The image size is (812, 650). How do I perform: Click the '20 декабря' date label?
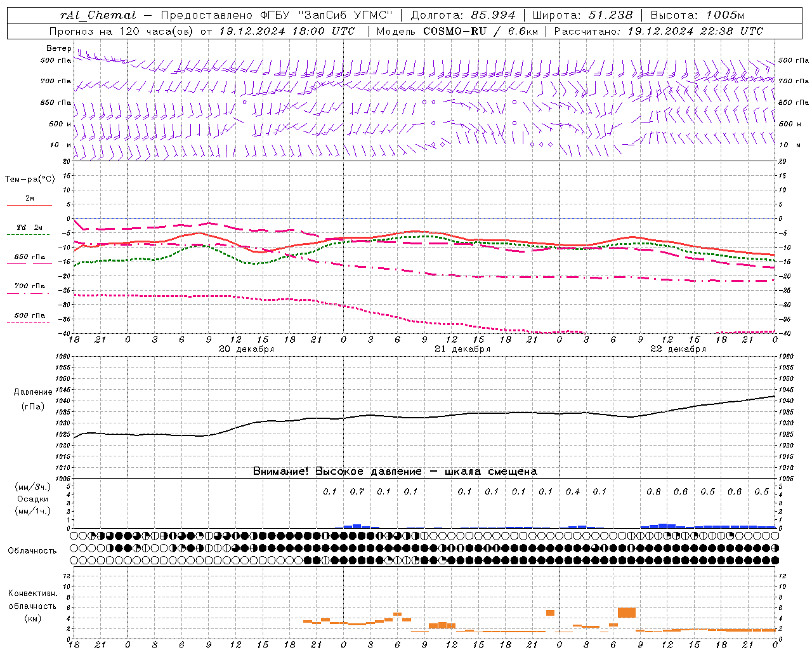click(x=247, y=349)
